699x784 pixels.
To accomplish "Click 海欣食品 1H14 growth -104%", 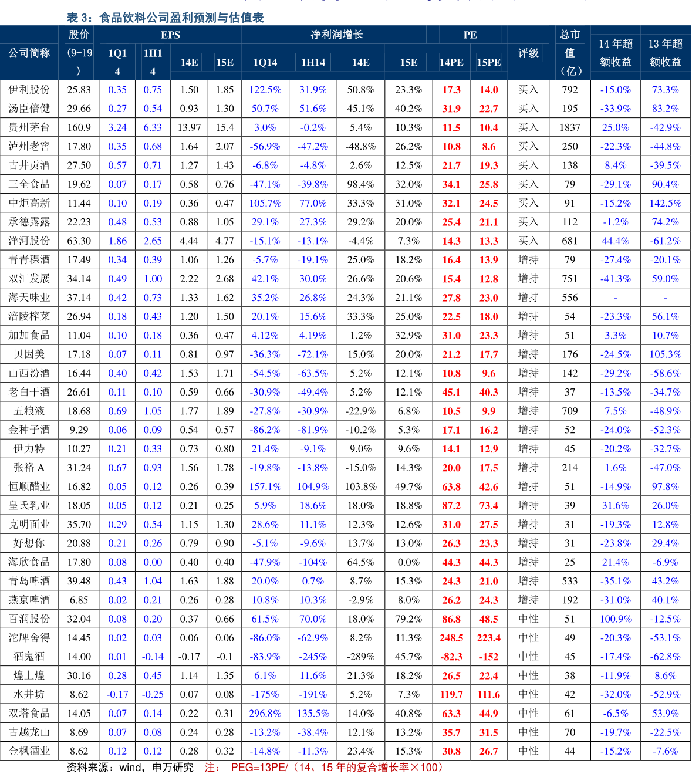I will pyautogui.click(x=313, y=562).
